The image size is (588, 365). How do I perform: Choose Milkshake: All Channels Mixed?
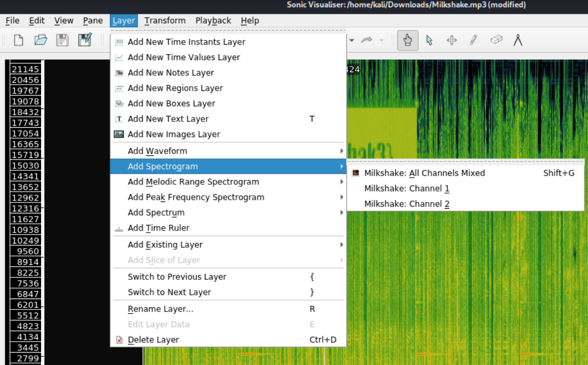pos(424,173)
